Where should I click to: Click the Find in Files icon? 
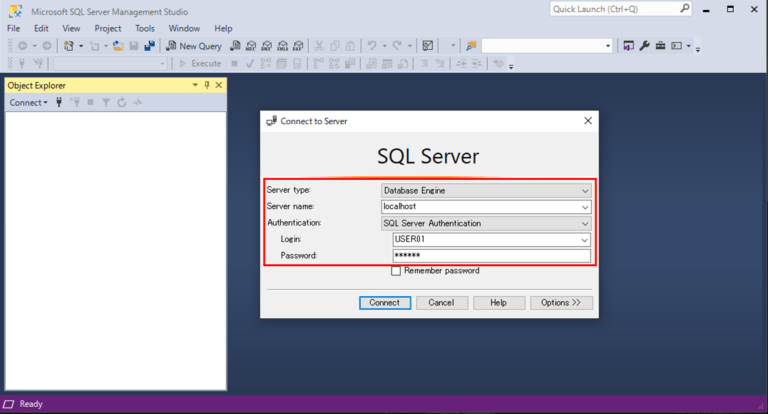click(470, 46)
